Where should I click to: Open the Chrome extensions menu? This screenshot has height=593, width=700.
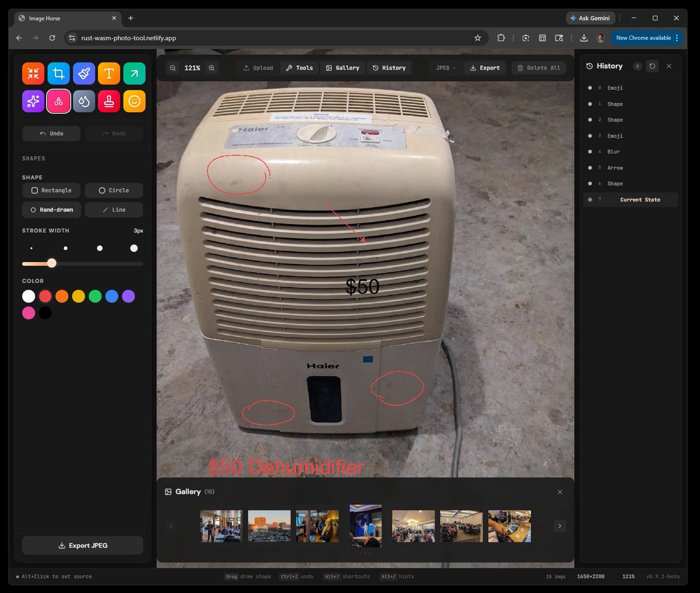click(501, 38)
